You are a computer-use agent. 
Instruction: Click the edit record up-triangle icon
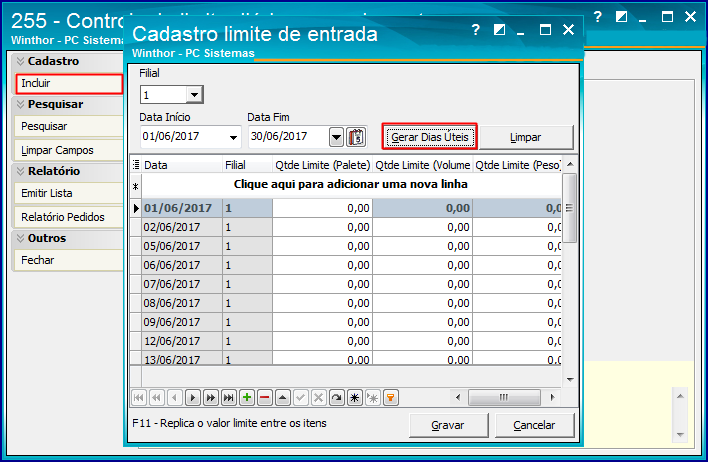tap(283, 398)
